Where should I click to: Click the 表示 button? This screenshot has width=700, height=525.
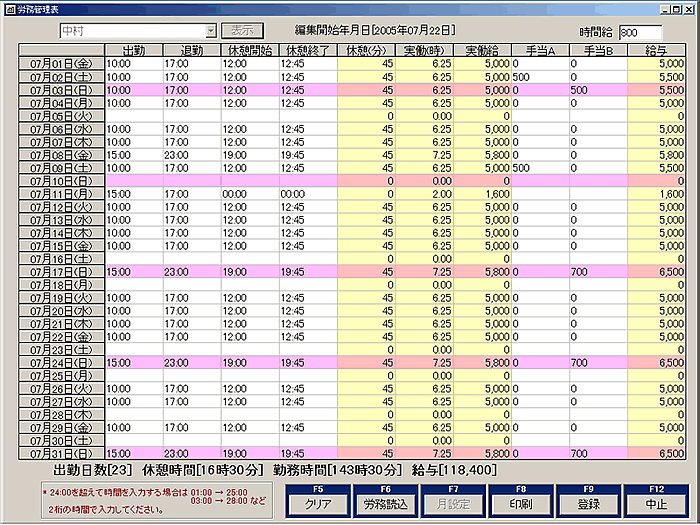pyautogui.click(x=242, y=30)
